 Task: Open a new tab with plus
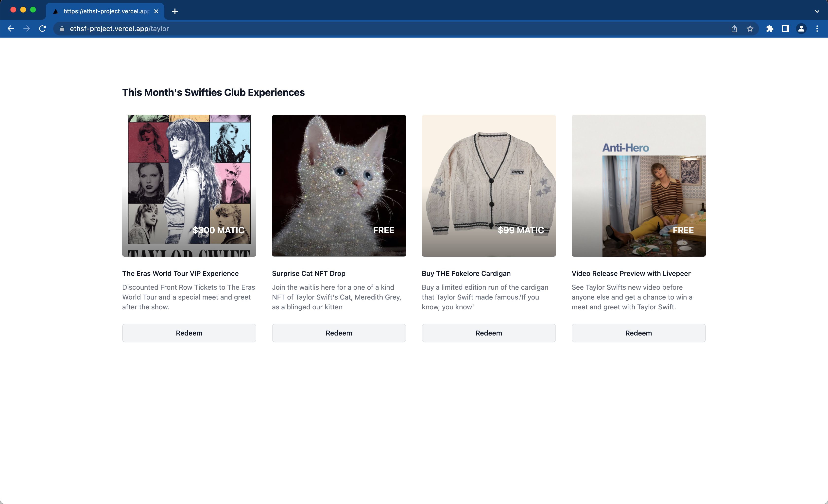(175, 11)
